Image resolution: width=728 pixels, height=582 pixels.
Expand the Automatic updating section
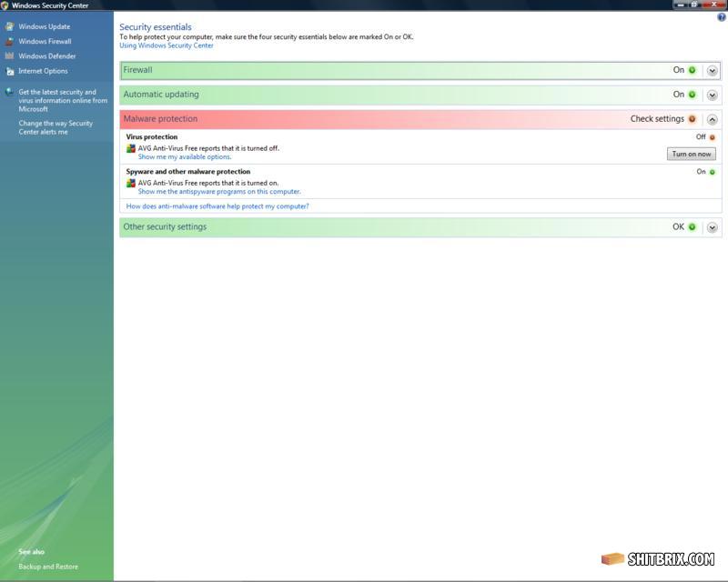(713, 95)
